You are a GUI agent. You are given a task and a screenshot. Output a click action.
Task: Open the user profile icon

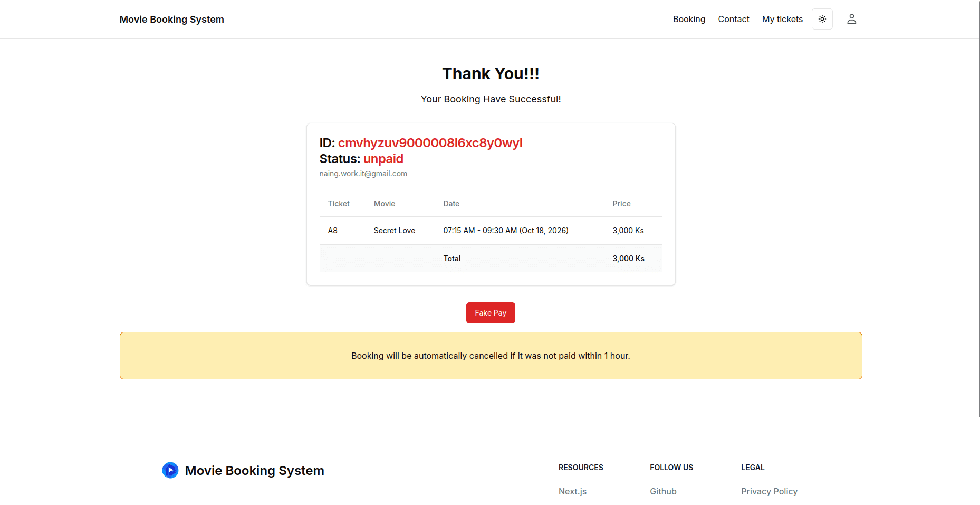coord(851,19)
